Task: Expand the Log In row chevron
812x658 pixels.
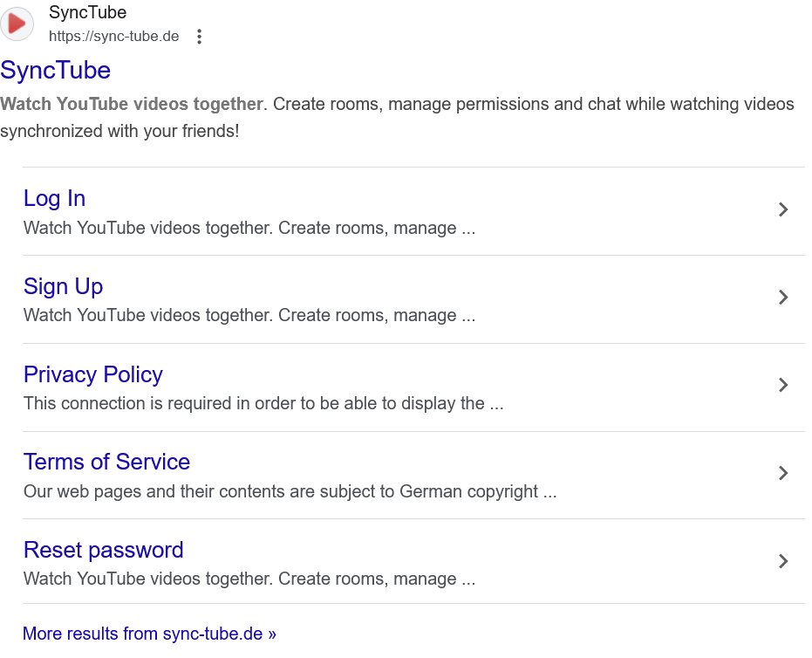Action: click(783, 209)
